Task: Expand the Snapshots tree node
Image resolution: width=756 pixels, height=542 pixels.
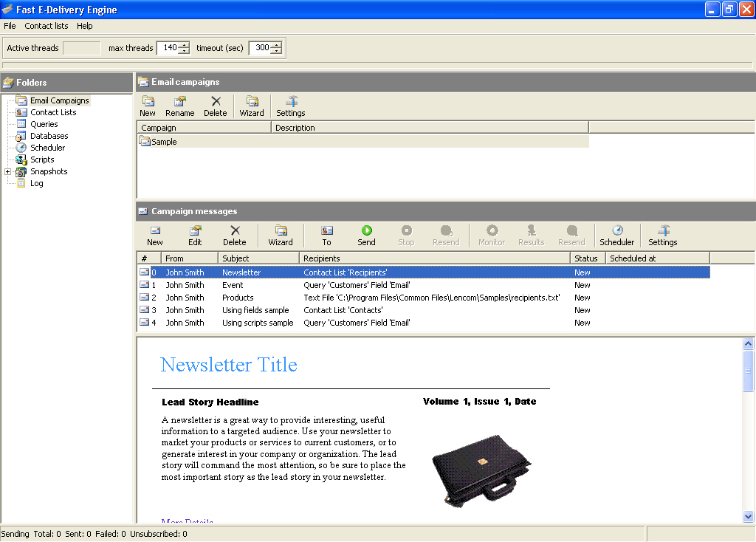Action: (7, 171)
